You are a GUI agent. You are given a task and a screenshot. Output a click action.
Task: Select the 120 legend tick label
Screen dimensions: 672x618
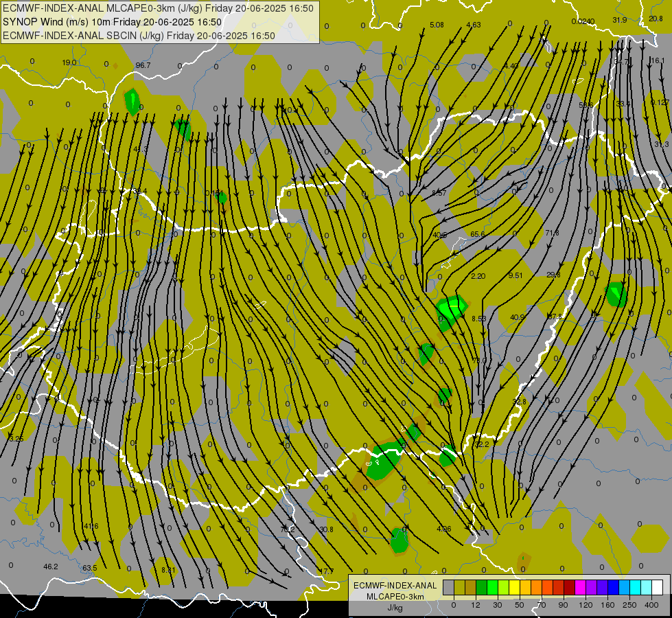586,605
